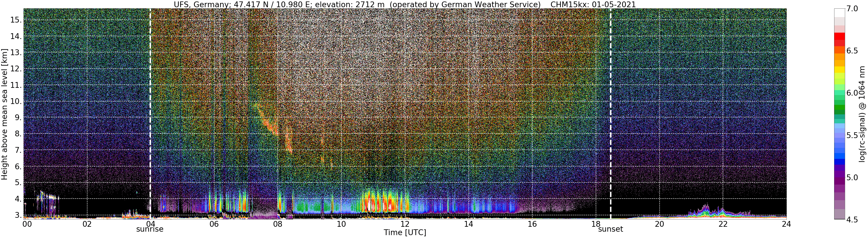Screen dimensions: 868x238
Task: Click the x-axis tick label '20'
Action: (659, 224)
